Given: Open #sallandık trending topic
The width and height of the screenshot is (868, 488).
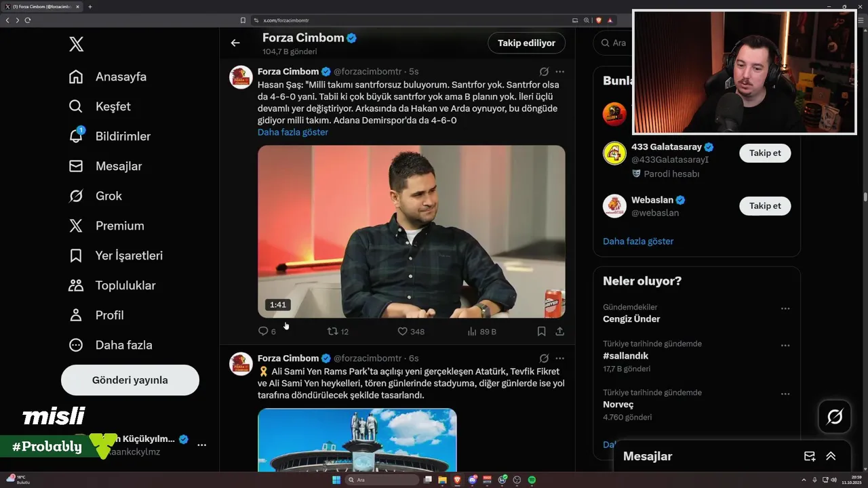Looking at the screenshot, I should (x=626, y=356).
